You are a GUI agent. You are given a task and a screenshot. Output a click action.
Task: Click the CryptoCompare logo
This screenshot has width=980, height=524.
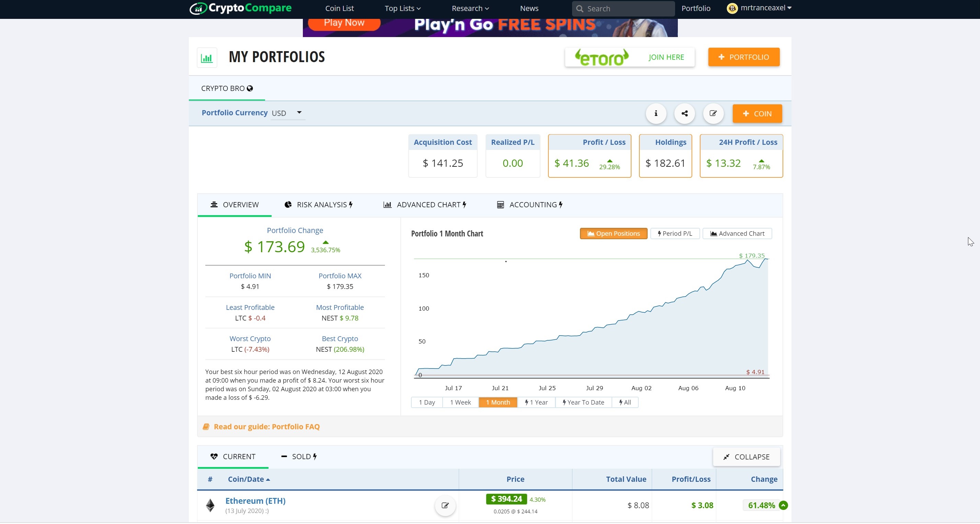pos(240,8)
